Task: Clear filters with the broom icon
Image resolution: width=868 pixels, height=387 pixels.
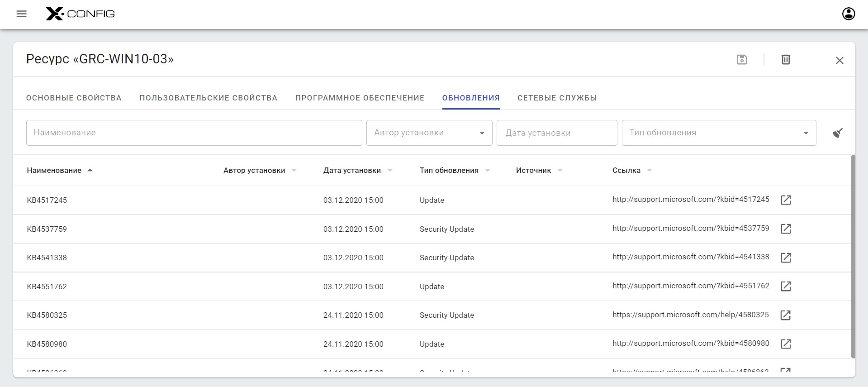Action: [x=837, y=133]
